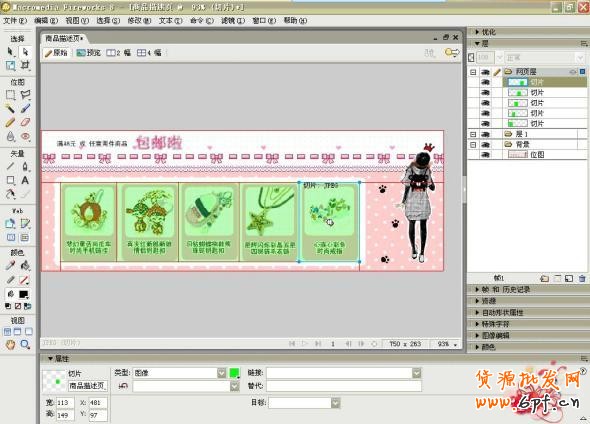Hide the 层 1 layer with eye icon
The width and height of the screenshot is (590, 424).
click(485, 134)
